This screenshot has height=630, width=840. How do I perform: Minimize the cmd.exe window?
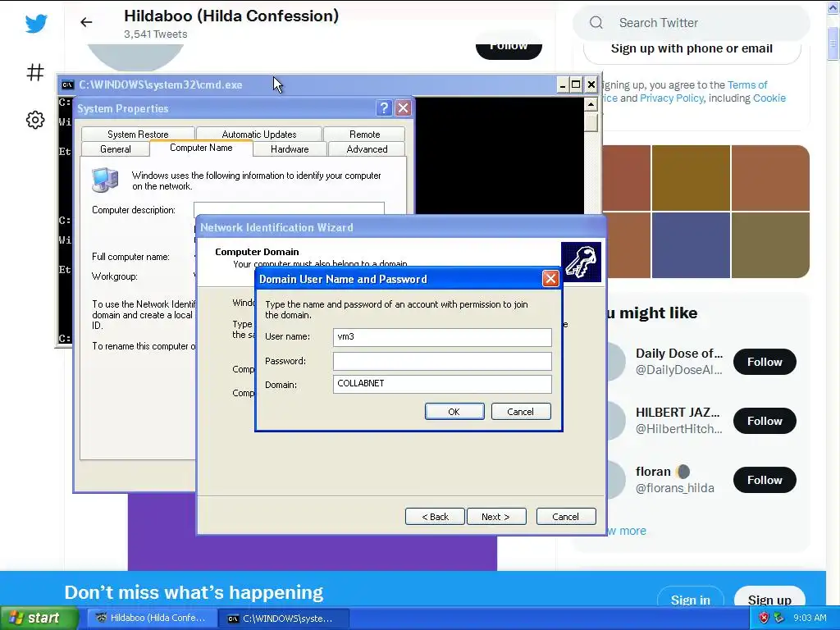pyautogui.click(x=562, y=84)
